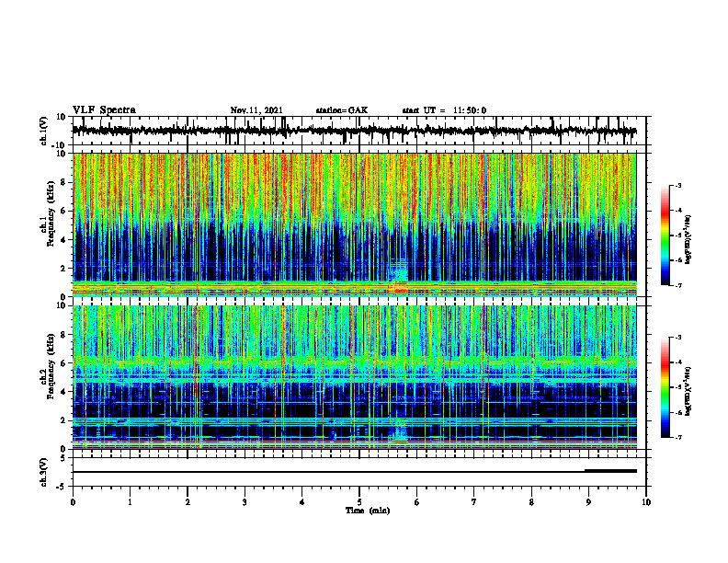Viewport: 728px width, 563px height.
Task: Click the "VLF Spectra" plot title
Action: [104, 110]
